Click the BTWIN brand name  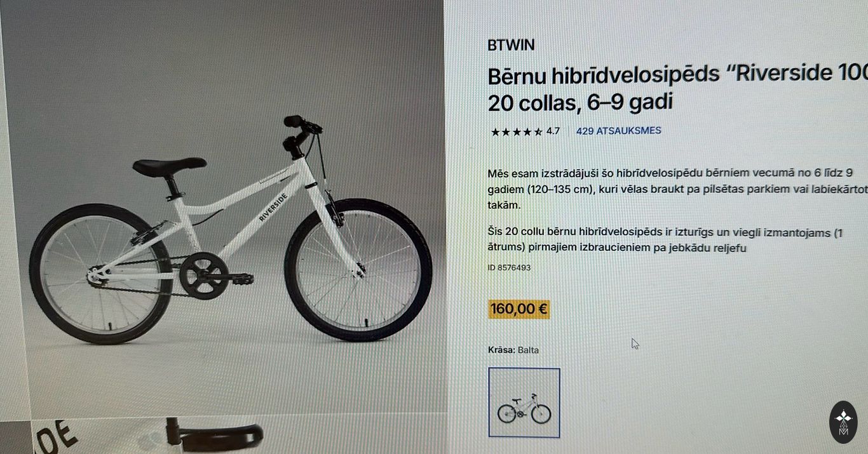coord(511,45)
